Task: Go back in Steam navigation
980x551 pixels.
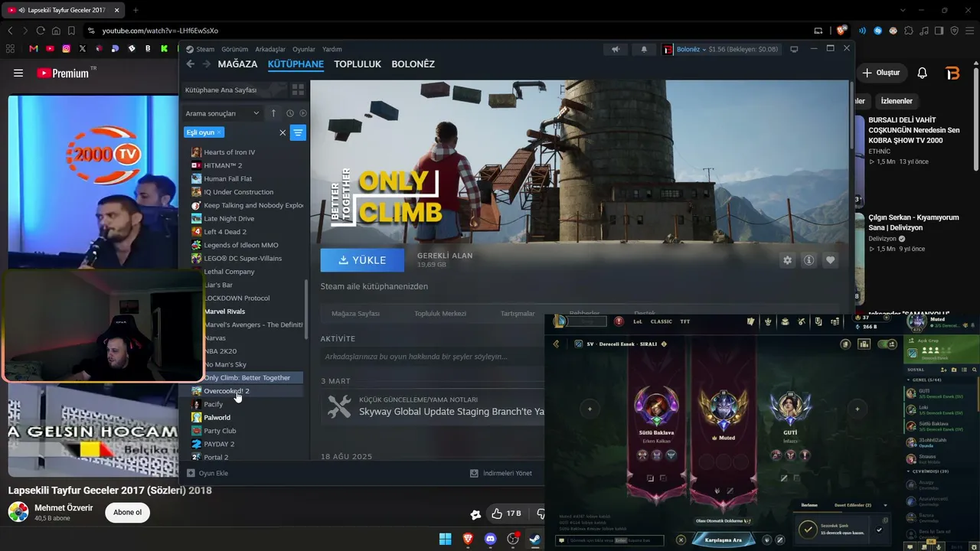Action: [x=191, y=64]
